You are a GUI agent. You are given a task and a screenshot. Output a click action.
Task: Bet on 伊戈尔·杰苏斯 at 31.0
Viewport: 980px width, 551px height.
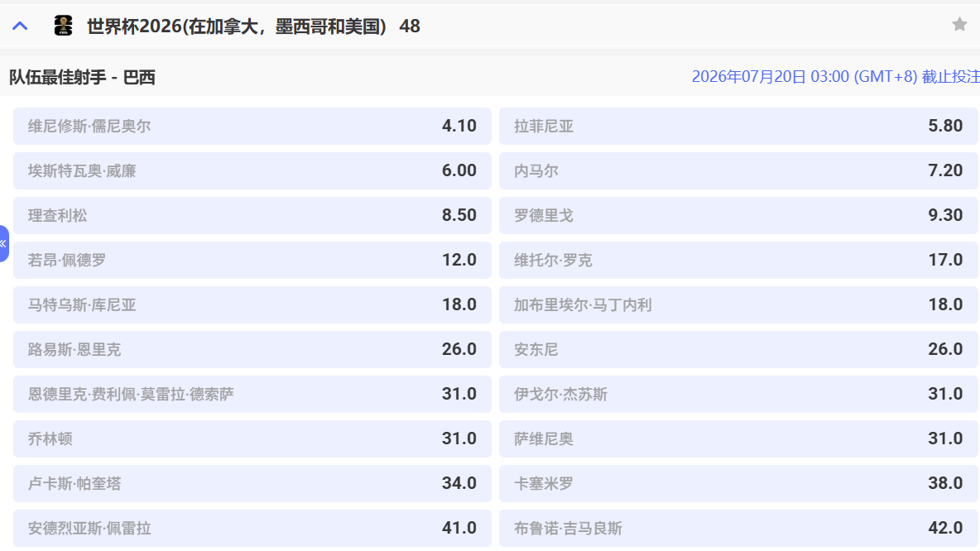coord(738,395)
